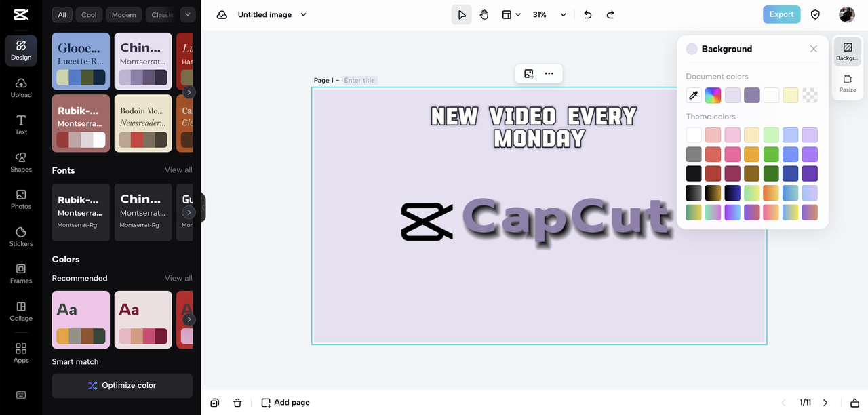This screenshot has height=415, width=868.
Task: Click the shield icon next to Export
Action: click(816, 15)
